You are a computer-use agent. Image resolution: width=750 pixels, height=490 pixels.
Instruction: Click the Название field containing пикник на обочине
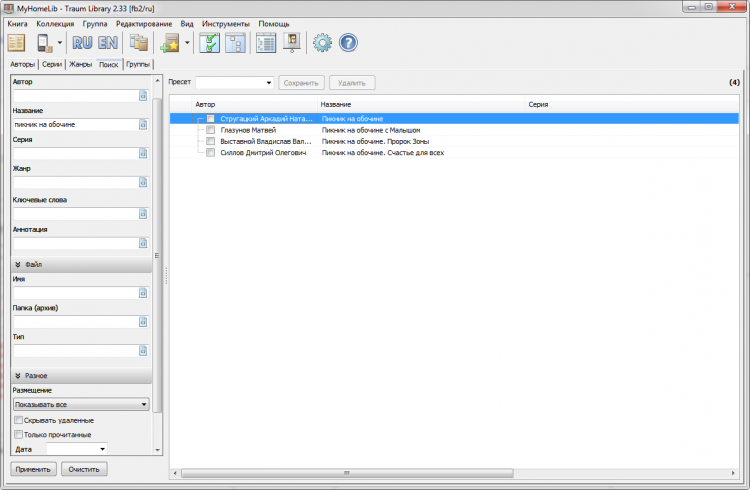(x=76, y=124)
